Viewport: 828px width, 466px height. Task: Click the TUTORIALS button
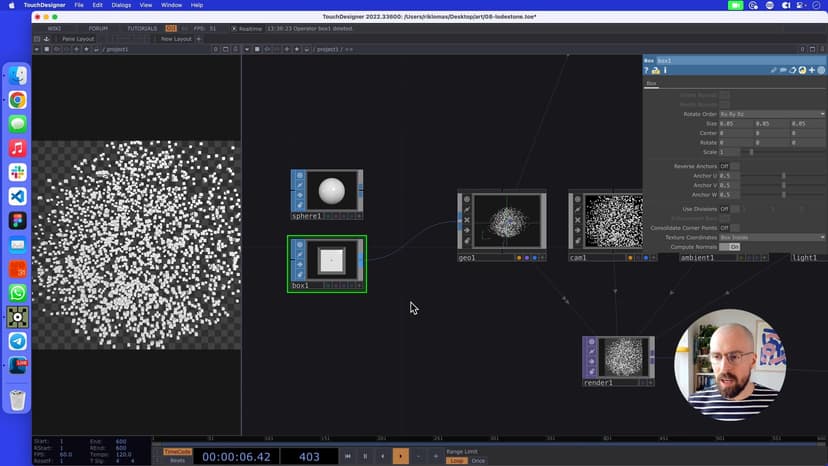coord(141,28)
